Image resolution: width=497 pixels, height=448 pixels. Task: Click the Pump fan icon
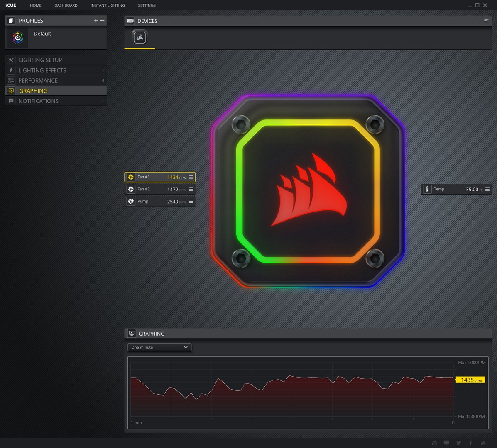pos(131,201)
